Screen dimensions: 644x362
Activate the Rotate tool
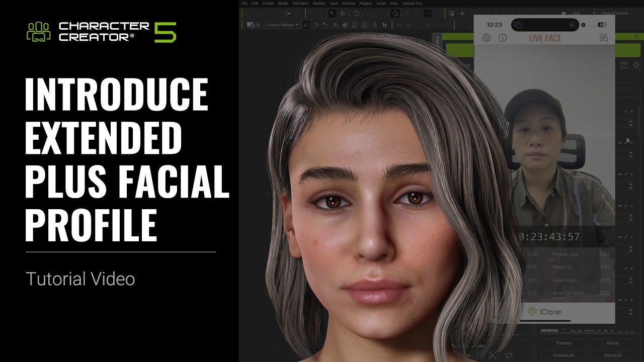(356, 14)
